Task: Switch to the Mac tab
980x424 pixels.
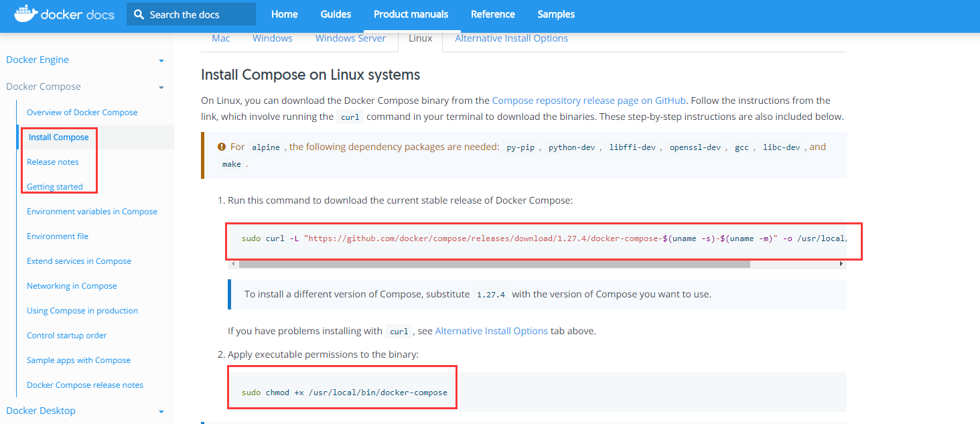Action: 221,38
